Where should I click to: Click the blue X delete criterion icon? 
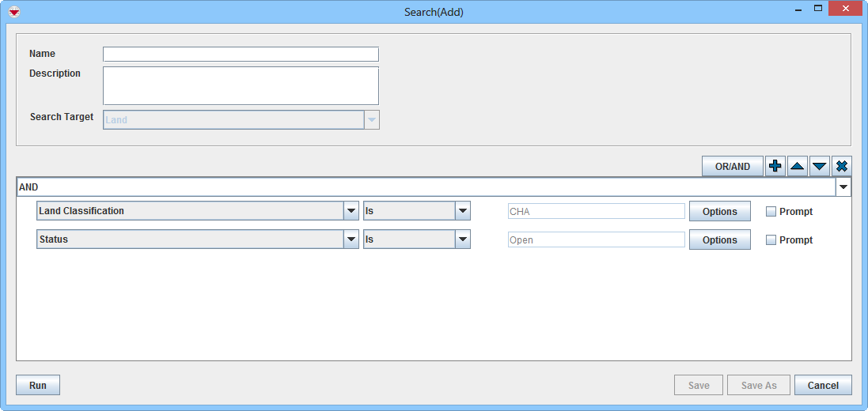[842, 166]
